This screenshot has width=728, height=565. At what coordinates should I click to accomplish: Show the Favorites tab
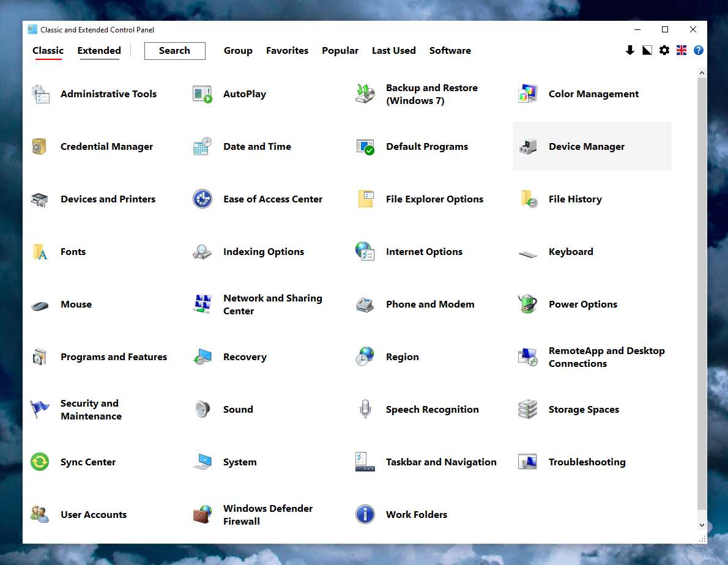click(287, 51)
